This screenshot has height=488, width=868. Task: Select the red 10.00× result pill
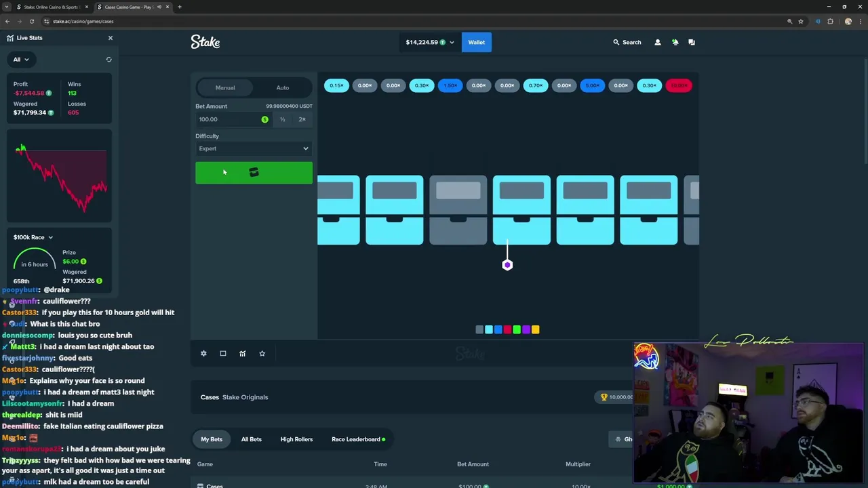tap(678, 85)
